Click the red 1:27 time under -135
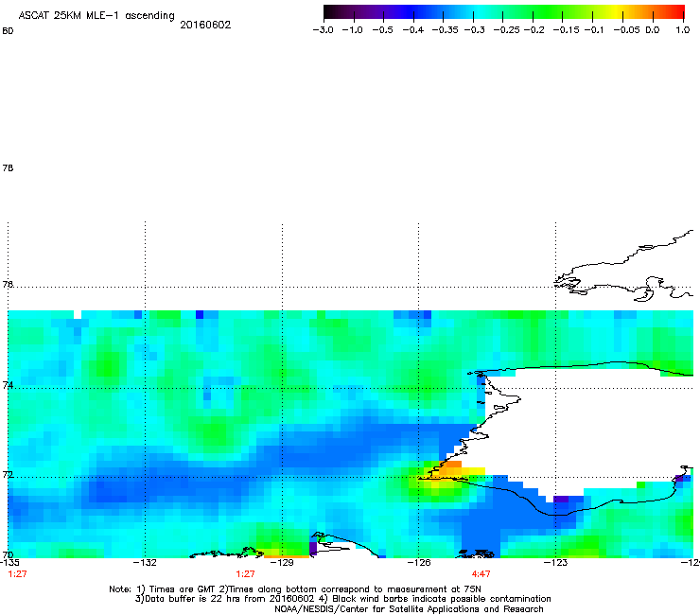The width and height of the screenshot is (700, 615). [x=17, y=574]
